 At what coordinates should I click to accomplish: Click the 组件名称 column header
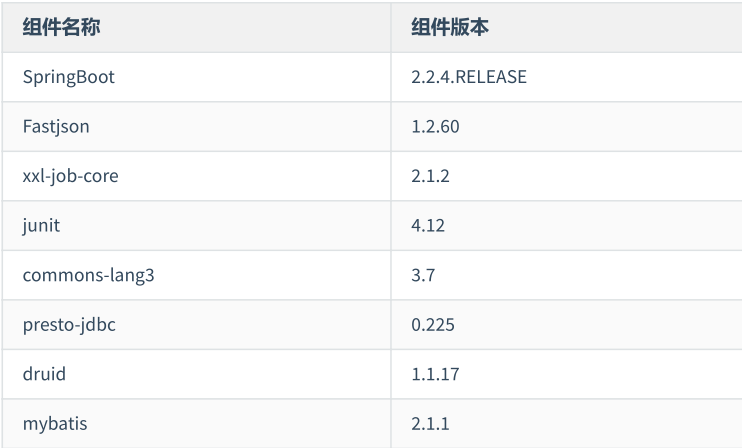click(61, 28)
